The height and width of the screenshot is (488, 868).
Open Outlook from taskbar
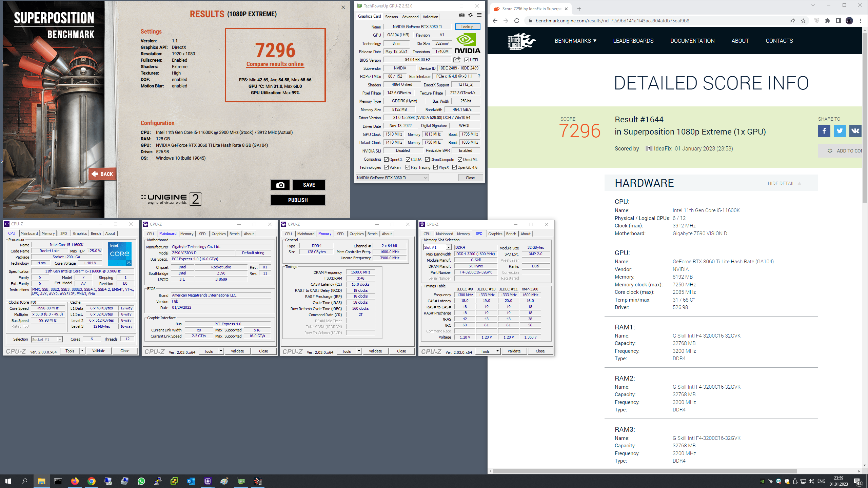pos(191,481)
